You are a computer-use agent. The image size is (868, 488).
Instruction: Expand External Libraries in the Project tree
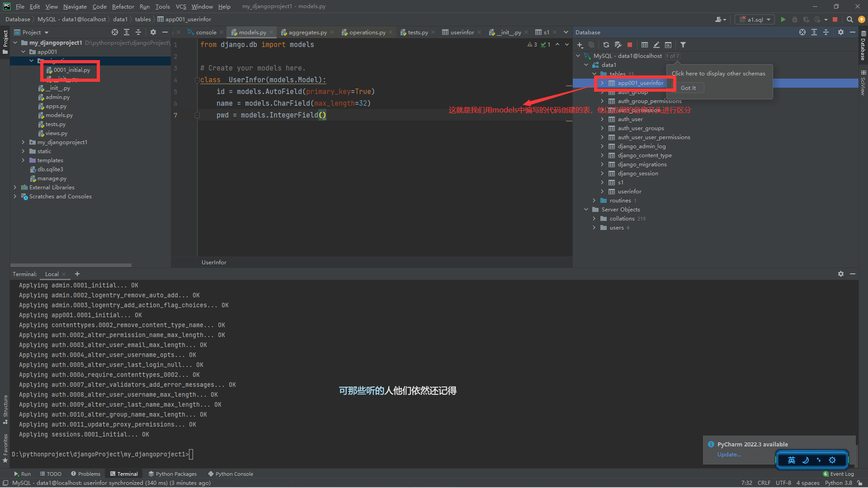[x=15, y=188]
